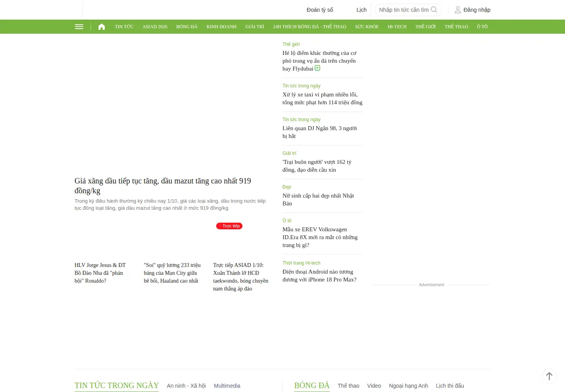
Task: Go to the home page icon
Action: point(102,27)
